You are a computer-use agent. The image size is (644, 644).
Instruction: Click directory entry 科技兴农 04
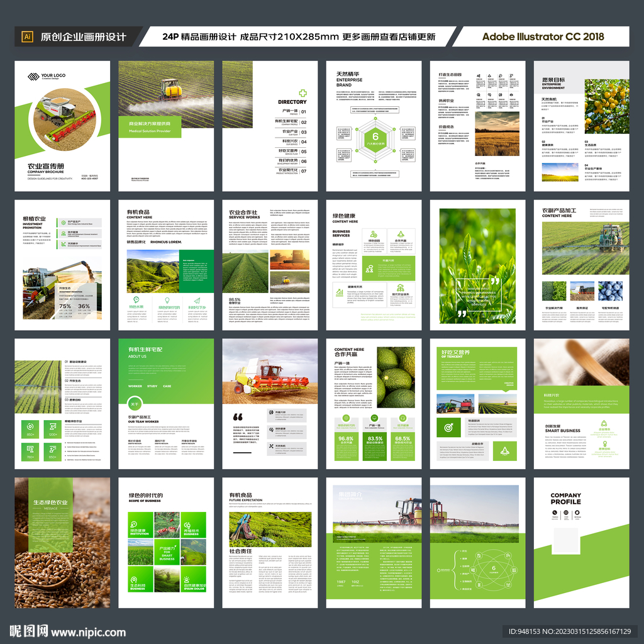click(294, 142)
